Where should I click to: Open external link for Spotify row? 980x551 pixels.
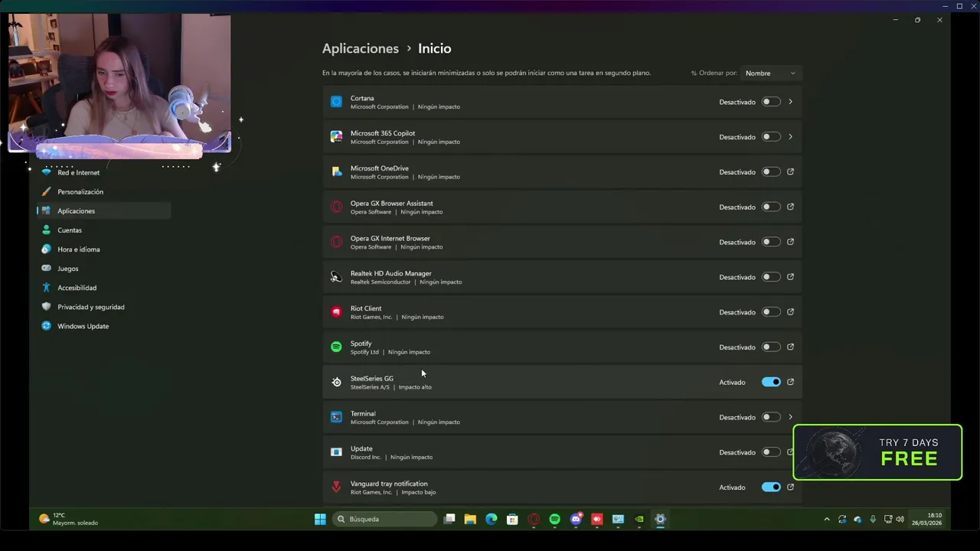(790, 347)
